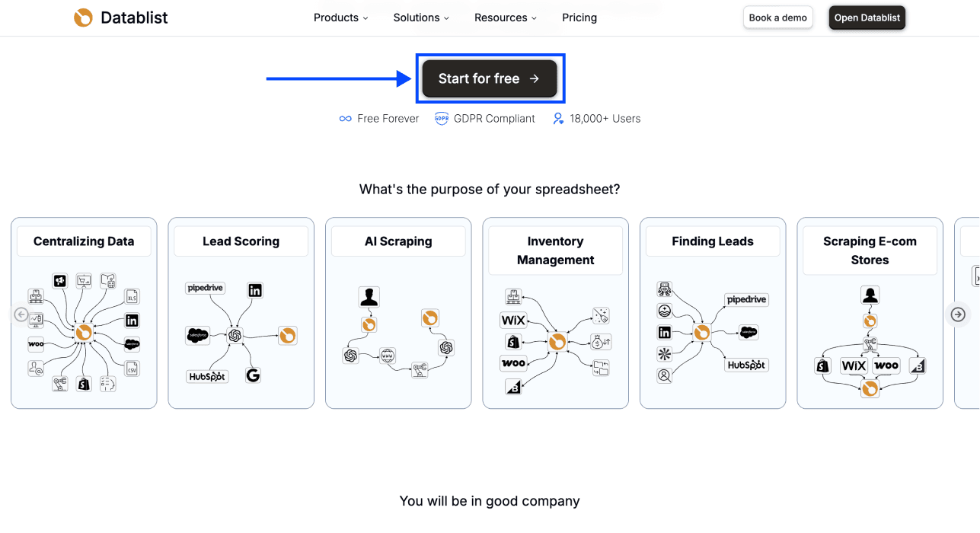This screenshot has height=533, width=980.
Task: Click the Shopify bag icon in Centralizing Data
Action: point(85,383)
